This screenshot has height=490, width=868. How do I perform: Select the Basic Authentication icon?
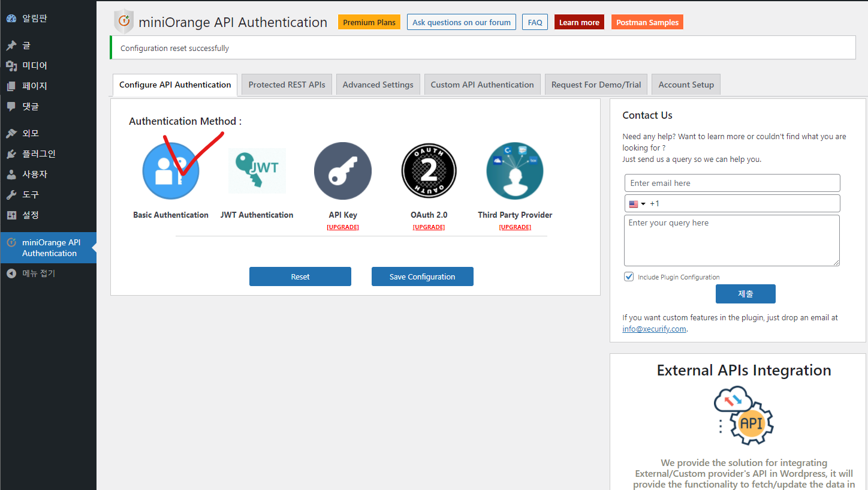click(171, 171)
